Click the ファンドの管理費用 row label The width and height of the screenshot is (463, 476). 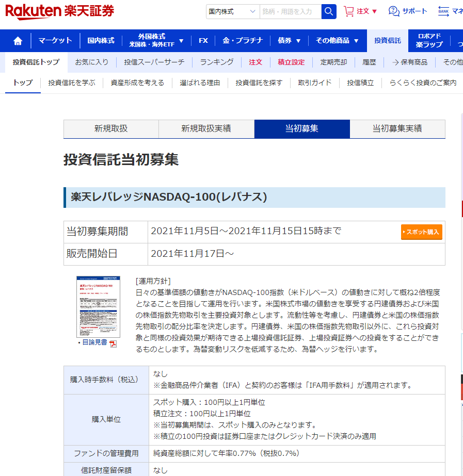point(106,453)
